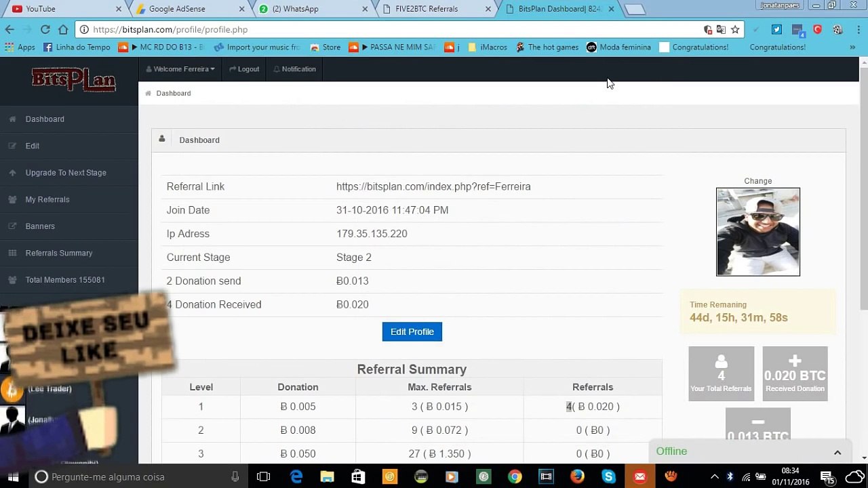Click the Your Total Referrals tile

click(721, 373)
